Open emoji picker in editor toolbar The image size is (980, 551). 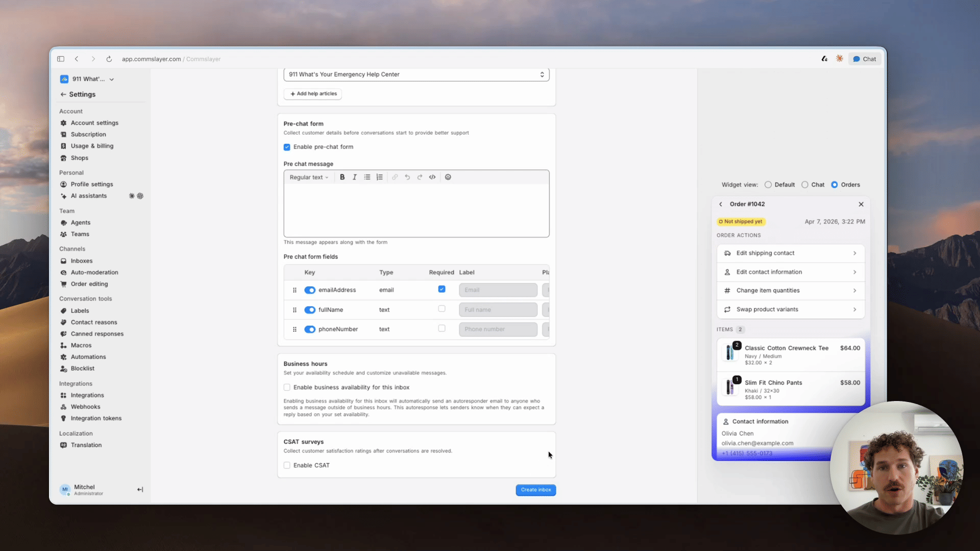[x=448, y=177]
